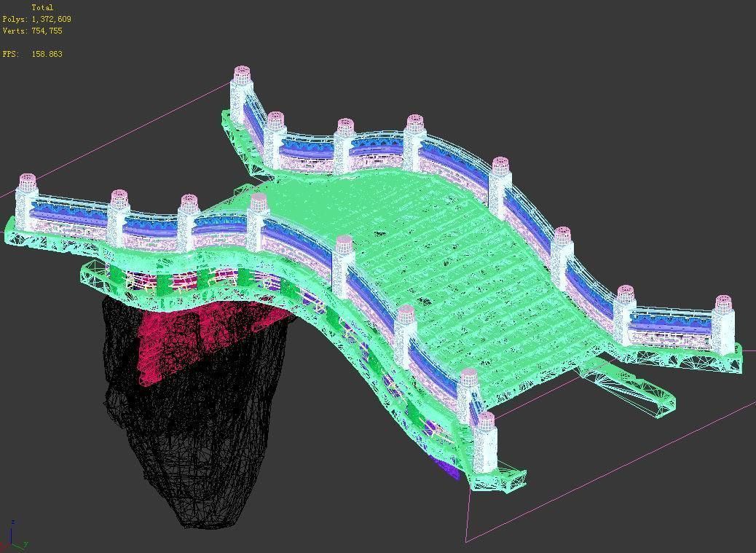The height and width of the screenshot is (553, 756).
Task: Click the Verts count 754,755
Action: click(x=47, y=31)
